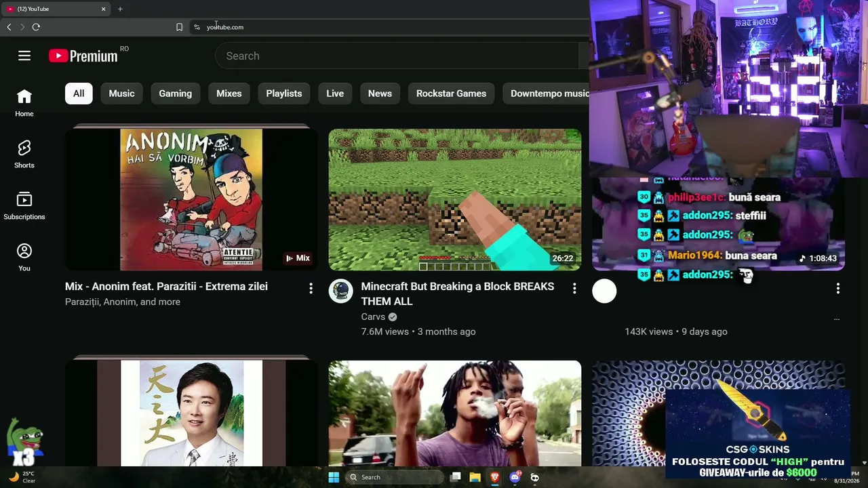Click the 'Paraziții, Anonim, and more' artist line
The width and height of the screenshot is (868, 488).
tap(123, 302)
